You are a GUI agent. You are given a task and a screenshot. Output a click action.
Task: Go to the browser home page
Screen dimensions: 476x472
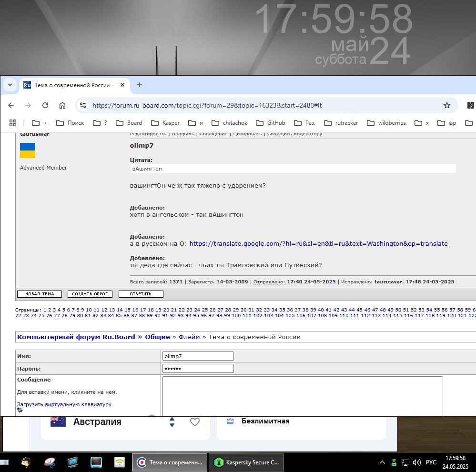pyautogui.click(x=62, y=105)
